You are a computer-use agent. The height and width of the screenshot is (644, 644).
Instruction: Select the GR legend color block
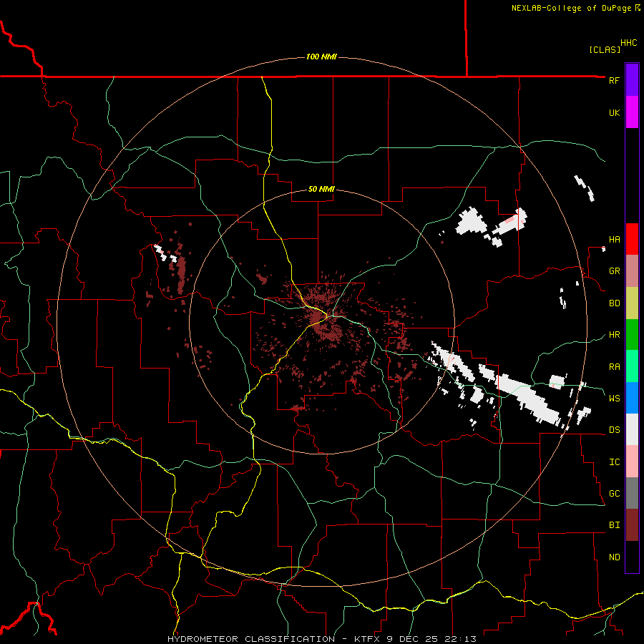(632, 271)
